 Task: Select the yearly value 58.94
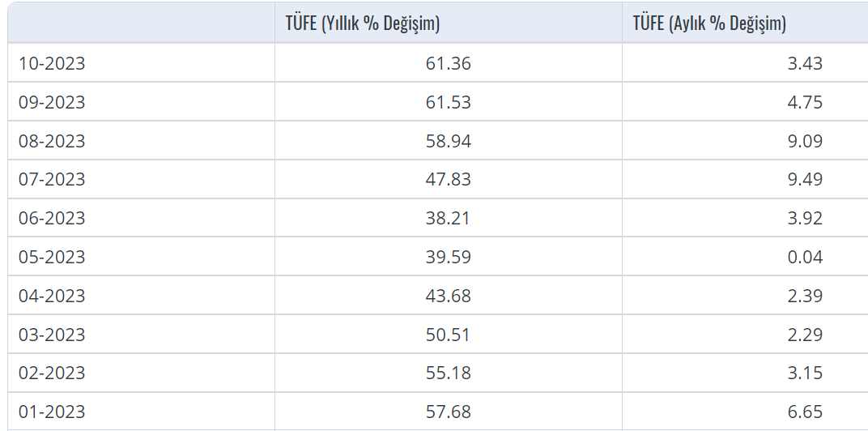448,142
